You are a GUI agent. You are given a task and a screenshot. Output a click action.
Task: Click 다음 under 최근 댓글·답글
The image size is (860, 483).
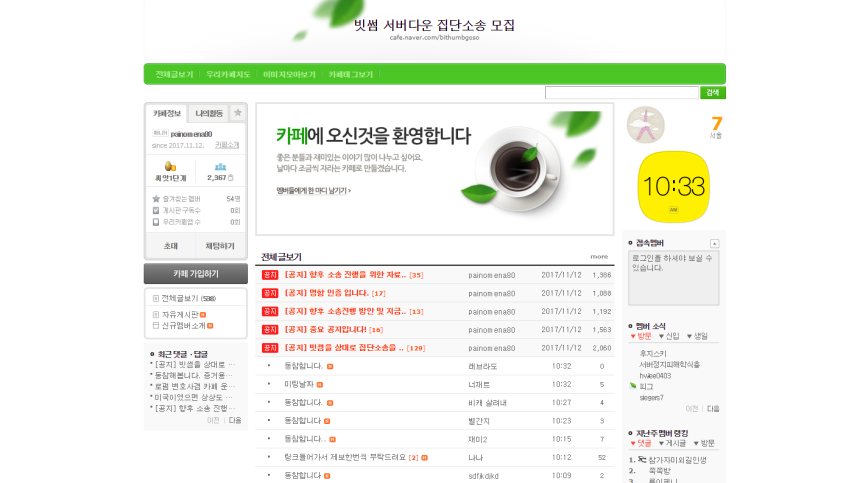235,421
